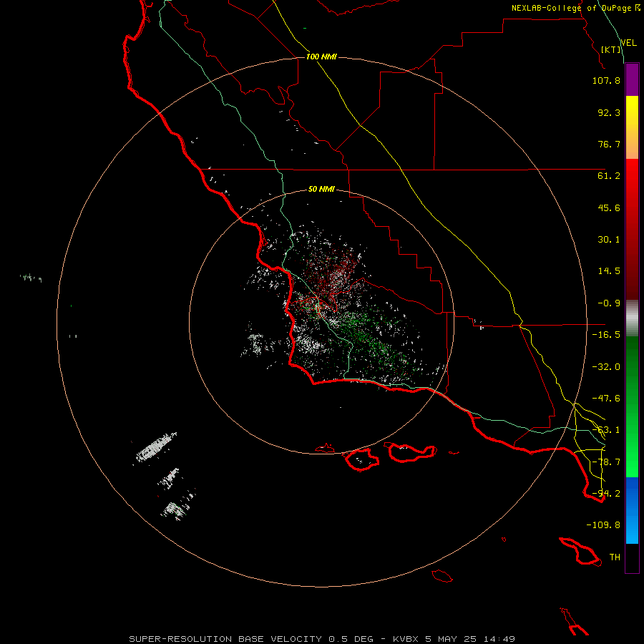Click the blue segment of velocity color bar
Screen dimensions: 644x644
click(x=632, y=510)
